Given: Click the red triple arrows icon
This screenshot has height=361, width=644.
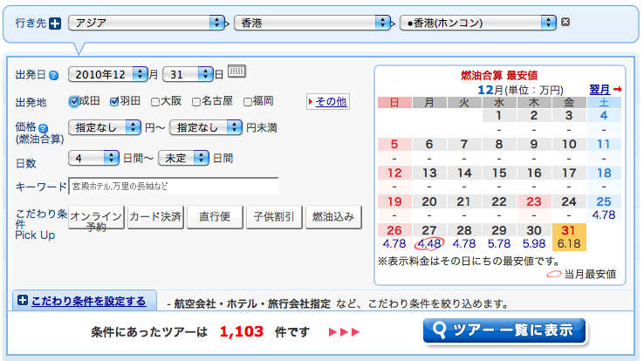Looking at the screenshot, I should click(x=343, y=332).
